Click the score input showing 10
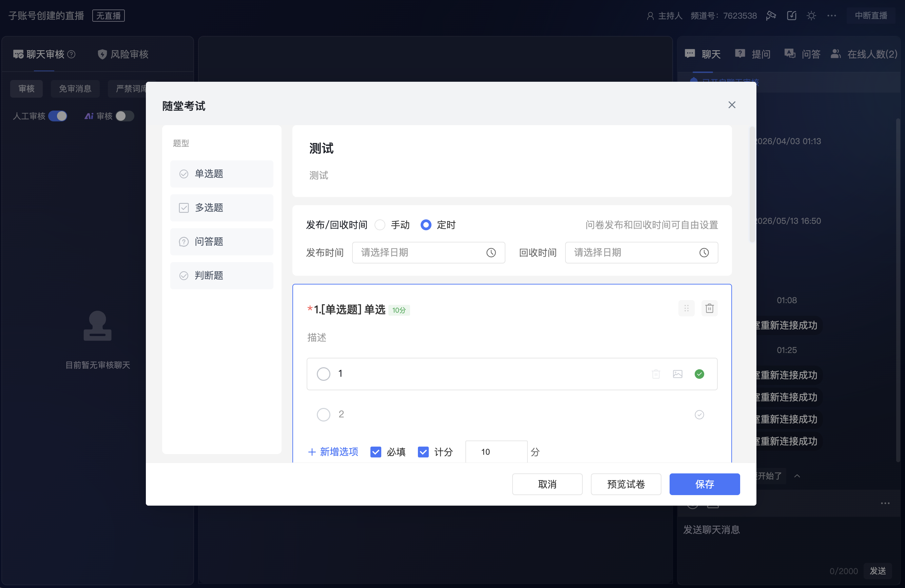 496,452
